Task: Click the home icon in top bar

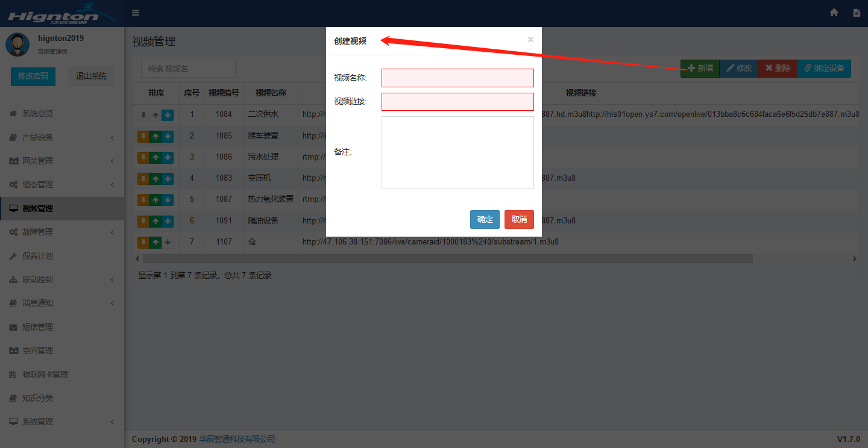Action: pyautogui.click(x=834, y=13)
